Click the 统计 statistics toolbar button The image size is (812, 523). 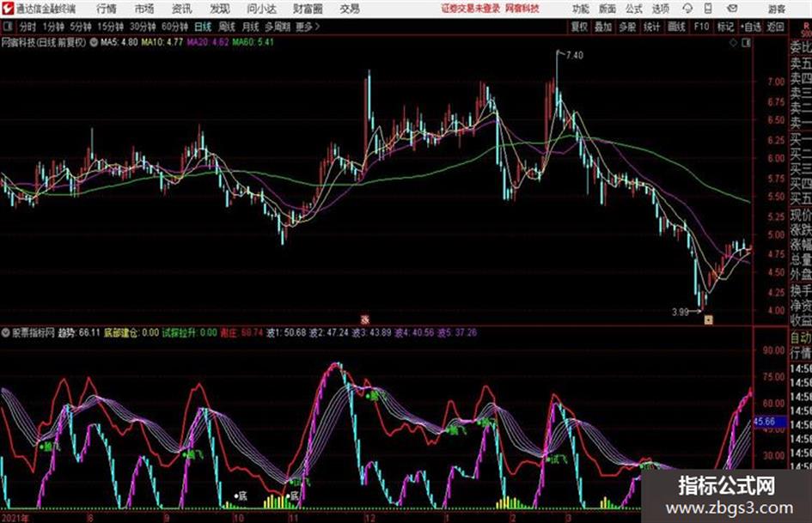[x=651, y=27]
